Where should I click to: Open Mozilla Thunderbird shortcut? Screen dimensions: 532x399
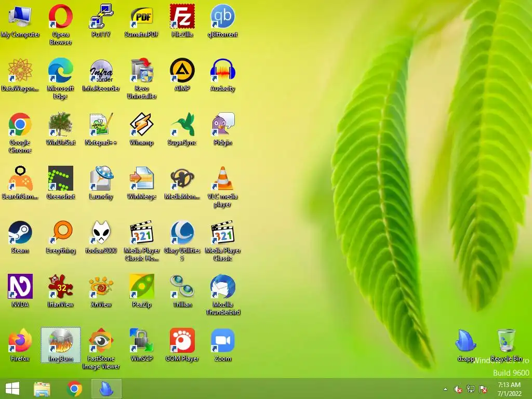point(222,295)
